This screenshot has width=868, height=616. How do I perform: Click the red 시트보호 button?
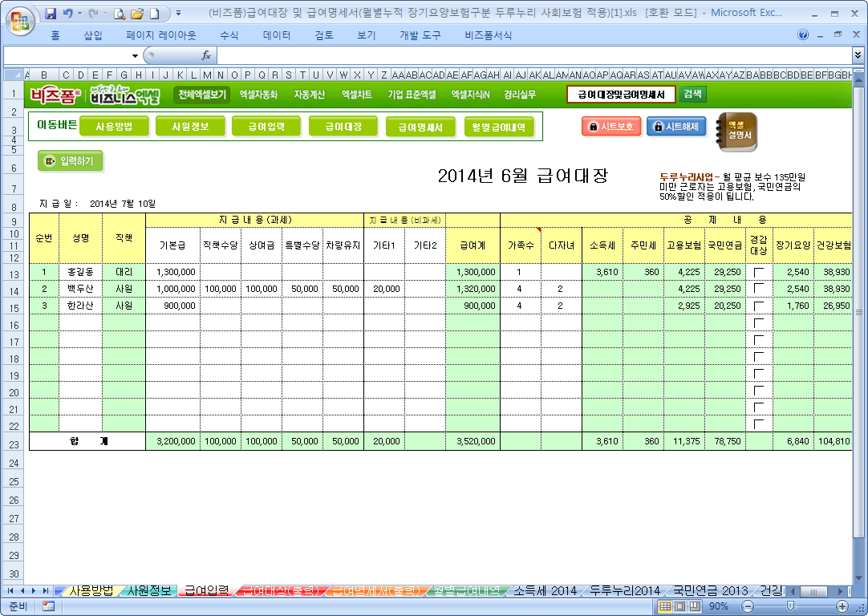pyautogui.click(x=611, y=127)
